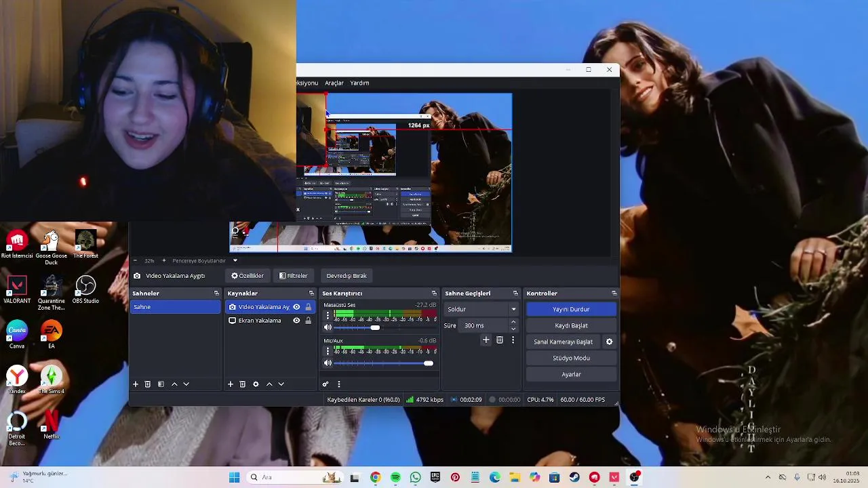Image resolution: width=868 pixels, height=488 pixels.
Task: Zoom out preview with the minus icon
Action: (134, 260)
